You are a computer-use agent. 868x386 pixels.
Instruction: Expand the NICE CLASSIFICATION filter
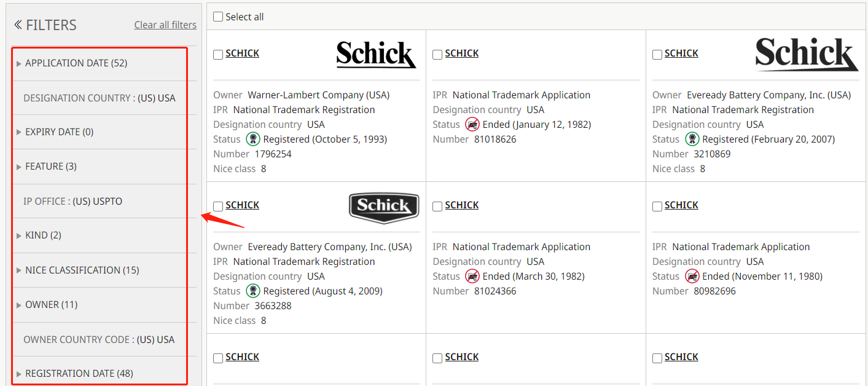point(72,270)
